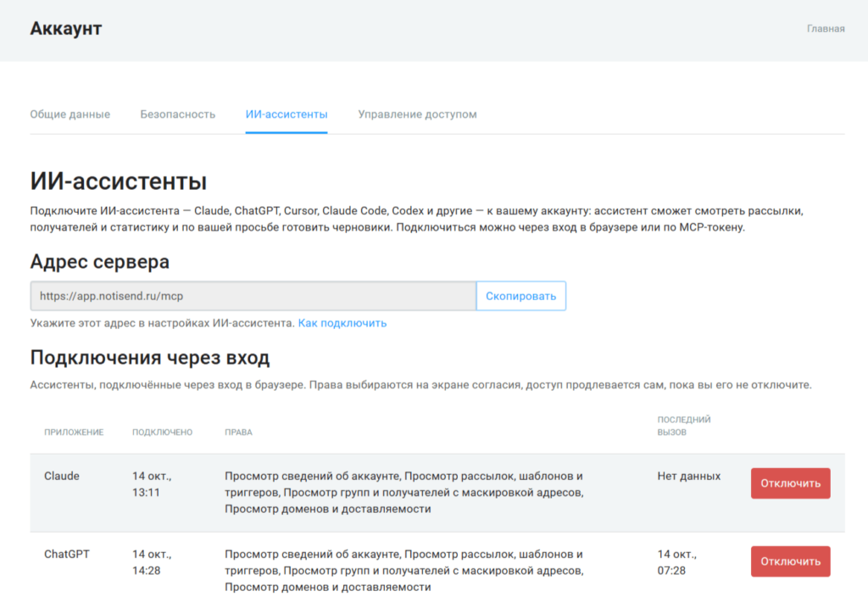The width and height of the screenshot is (868, 608).
Task: Click ChatGPT last call 14 окт., 07:28
Action: coord(677,562)
